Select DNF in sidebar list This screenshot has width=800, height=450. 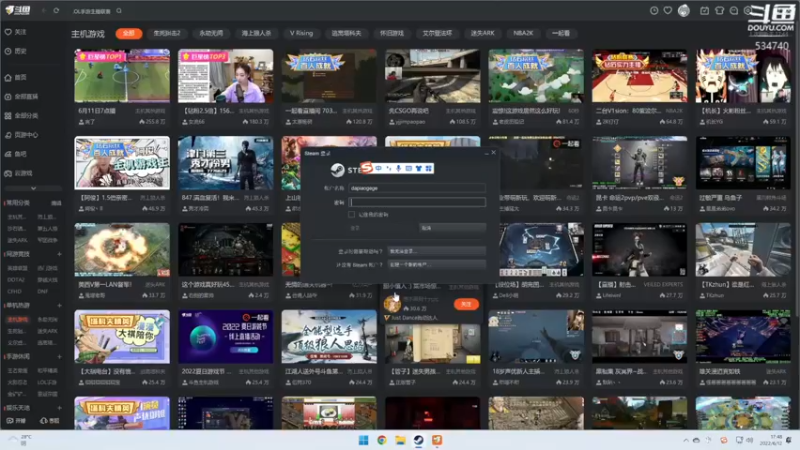click(42, 291)
